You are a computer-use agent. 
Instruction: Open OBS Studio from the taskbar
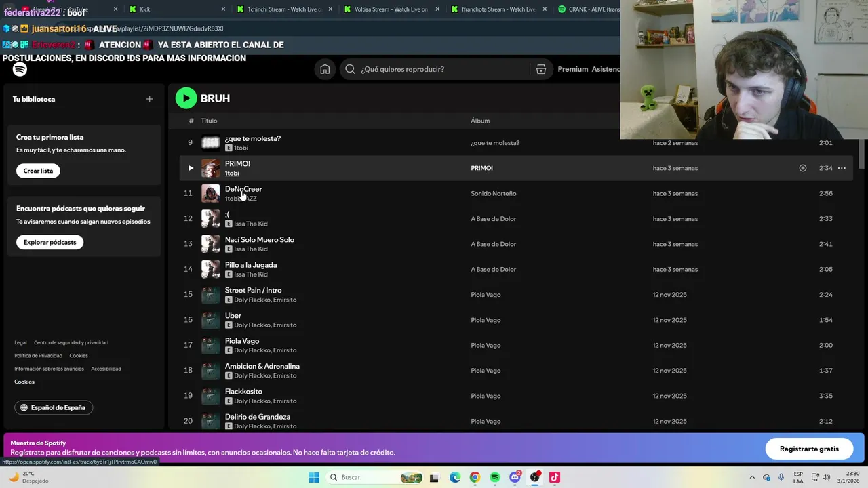[x=535, y=477]
